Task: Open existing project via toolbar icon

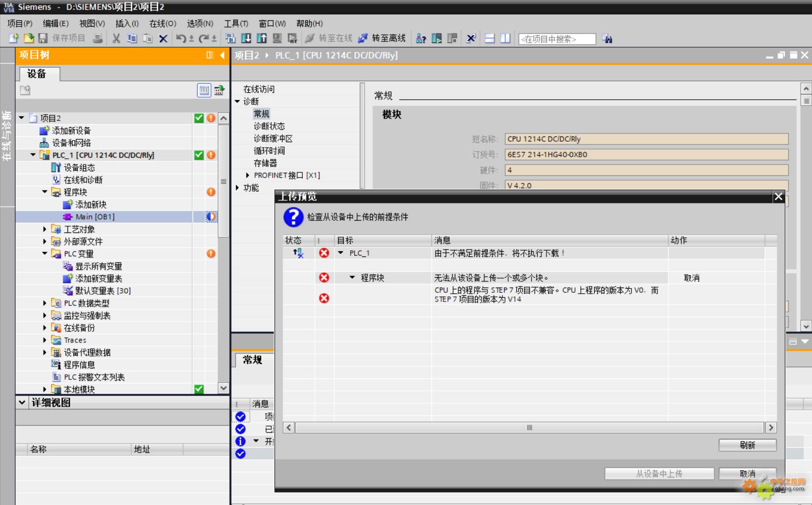Action: tap(29, 38)
